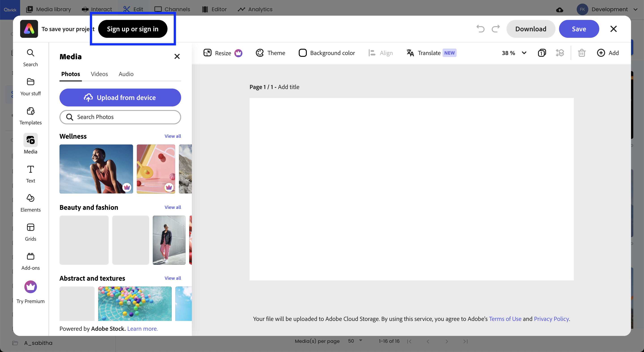
Task: Redo the last action
Action: pos(496,29)
